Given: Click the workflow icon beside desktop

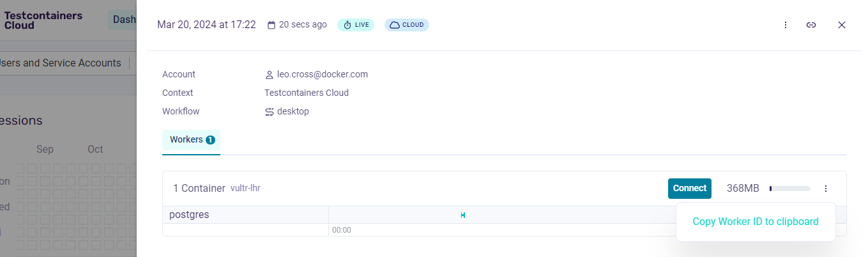Looking at the screenshot, I should pos(270,112).
